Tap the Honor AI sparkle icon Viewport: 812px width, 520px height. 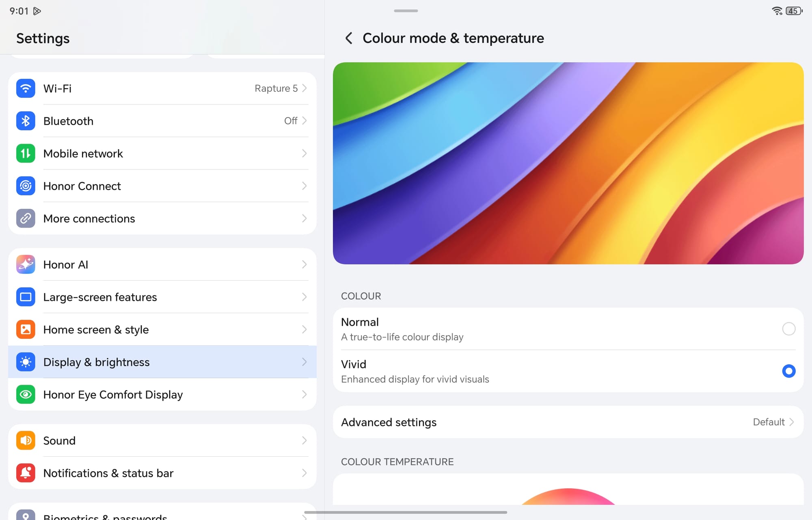(x=26, y=264)
